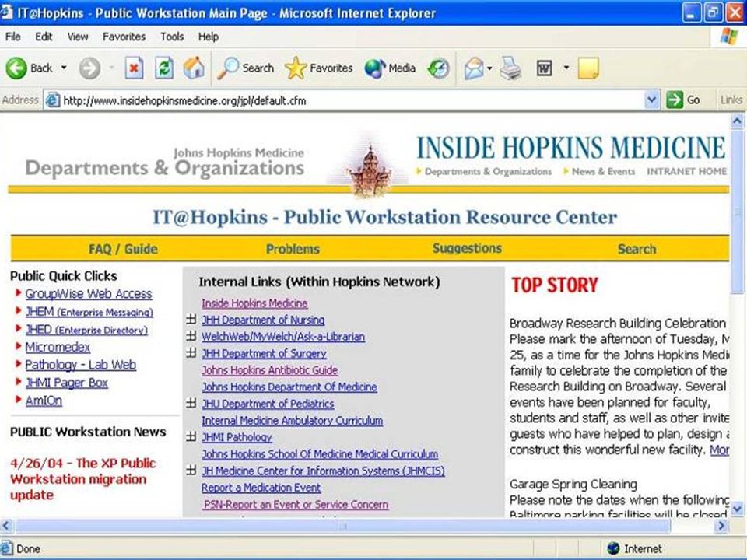Open the Suggestions tab
Viewport: 747px width, 560px height.
pyautogui.click(x=467, y=248)
